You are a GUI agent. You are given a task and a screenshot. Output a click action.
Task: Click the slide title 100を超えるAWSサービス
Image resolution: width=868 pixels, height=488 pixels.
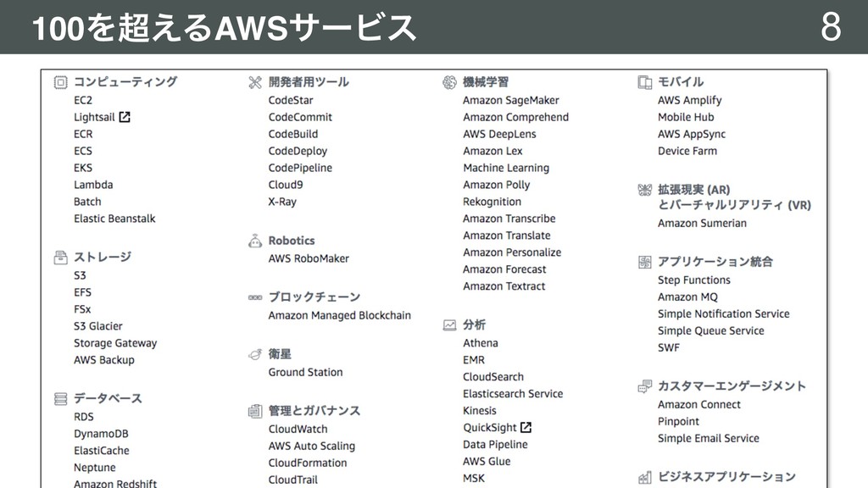224,28
